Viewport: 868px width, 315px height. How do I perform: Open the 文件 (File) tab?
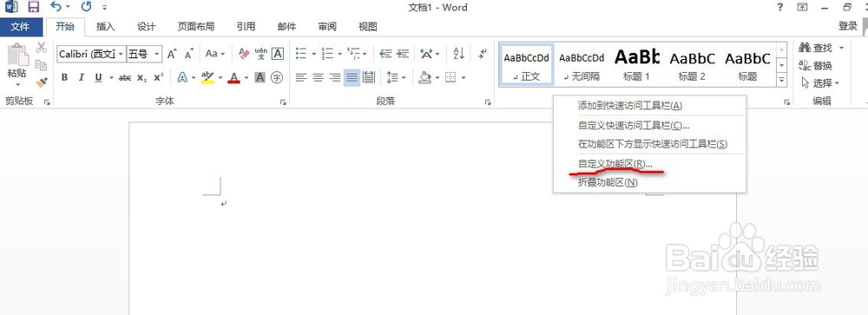point(20,27)
